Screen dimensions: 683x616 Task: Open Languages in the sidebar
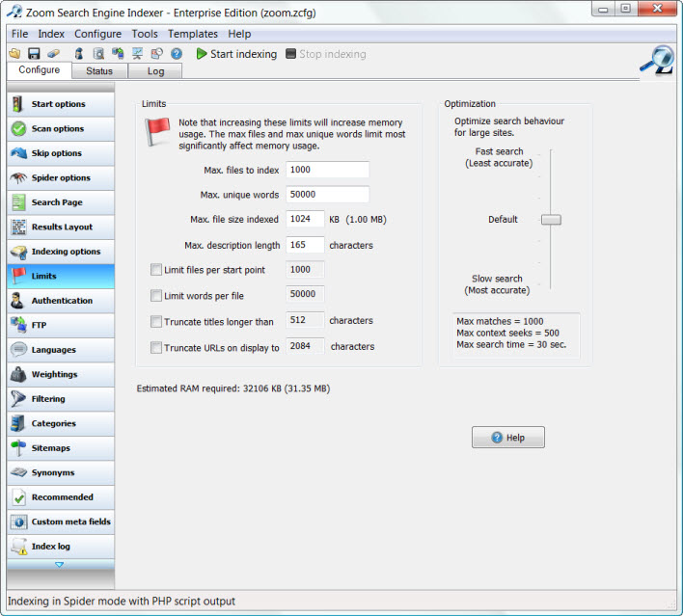coord(61,350)
